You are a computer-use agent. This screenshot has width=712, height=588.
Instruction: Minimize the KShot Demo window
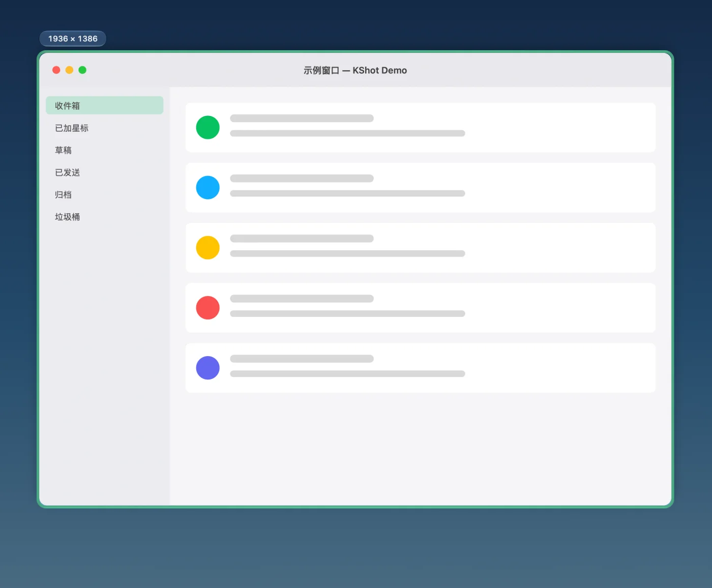coord(69,70)
